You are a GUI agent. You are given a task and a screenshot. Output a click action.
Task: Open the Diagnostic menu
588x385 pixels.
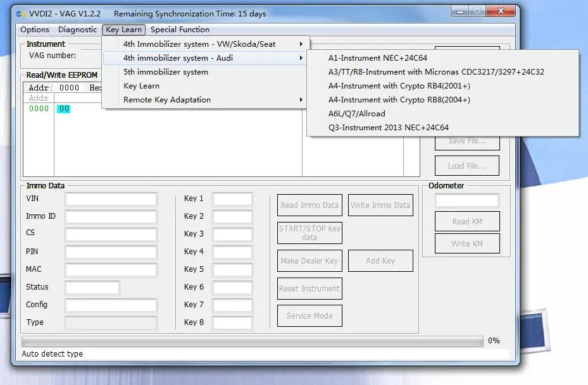tap(77, 29)
